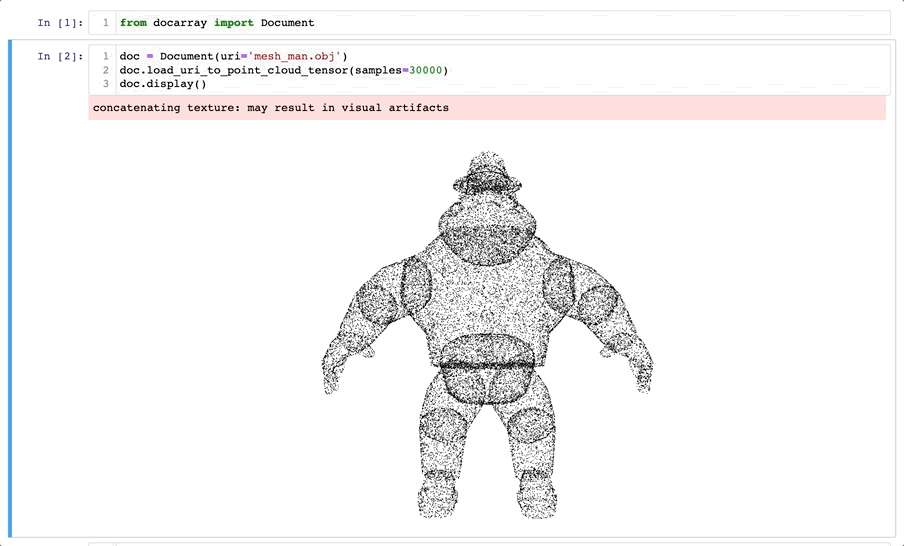Click the 'mesh_man.obj' string in code
Screen dimensions: 904x546
295,57
